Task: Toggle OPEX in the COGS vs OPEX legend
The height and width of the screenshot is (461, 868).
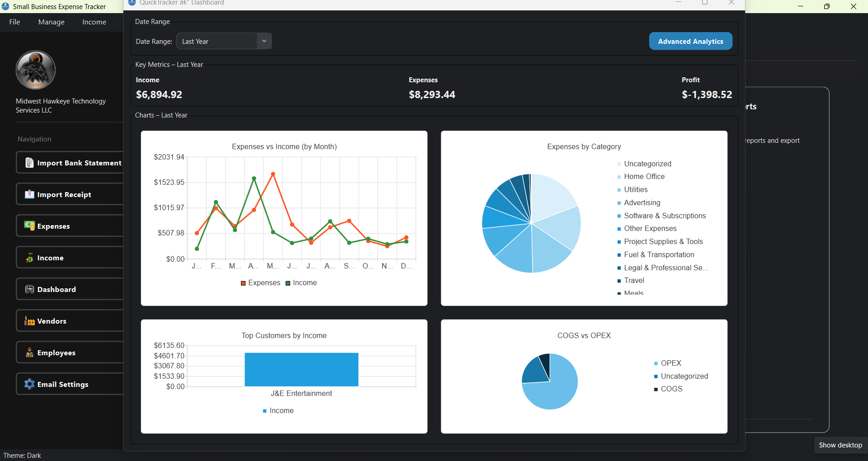Action: click(668, 363)
